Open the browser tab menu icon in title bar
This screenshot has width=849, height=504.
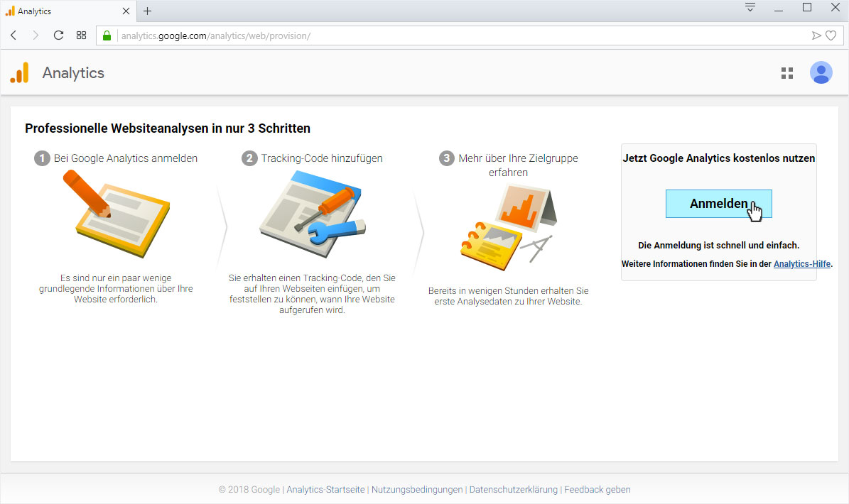pyautogui.click(x=750, y=8)
